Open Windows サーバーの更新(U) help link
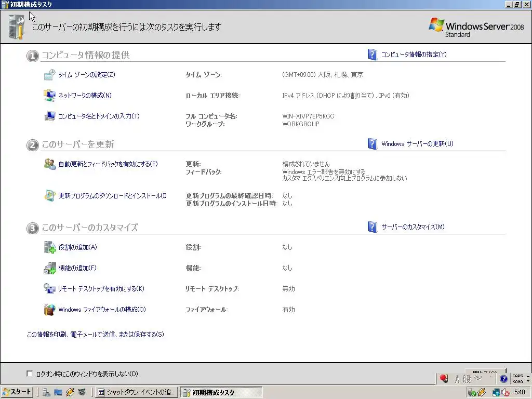Screen dimensions: 532x399 point(417,144)
